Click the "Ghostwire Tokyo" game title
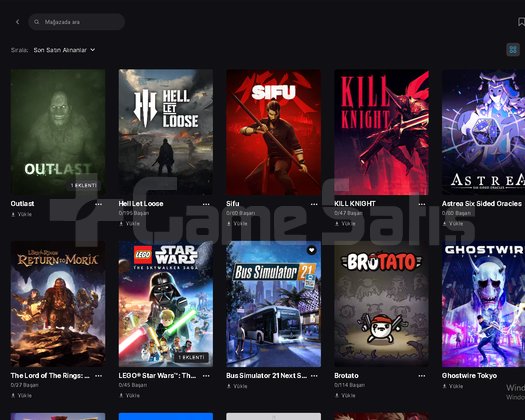Image resolution: width=525 pixels, height=420 pixels. point(469,376)
